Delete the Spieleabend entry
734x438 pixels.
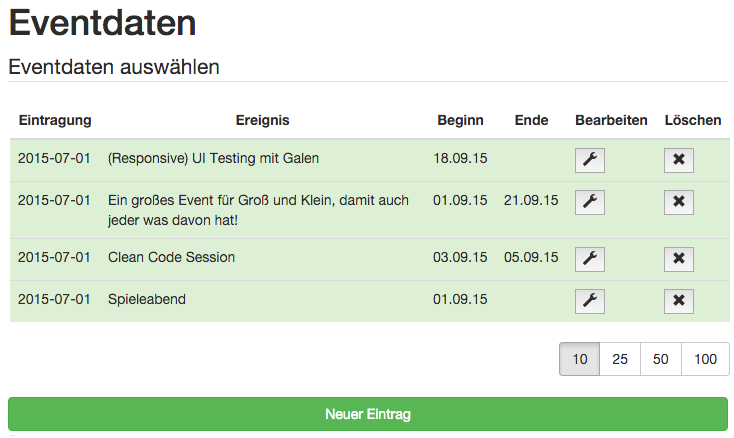click(679, 301)
